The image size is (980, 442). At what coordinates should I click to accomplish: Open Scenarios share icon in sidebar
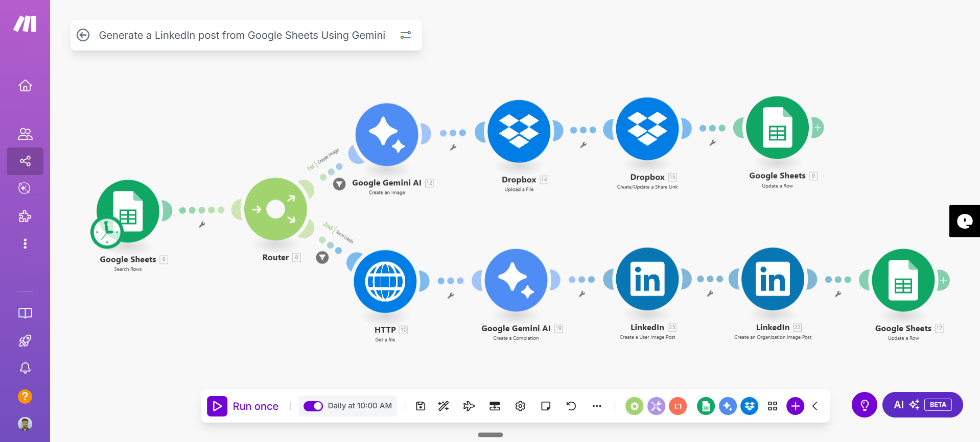tap(25, 161)
